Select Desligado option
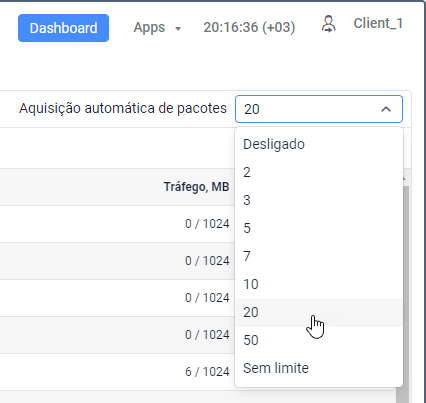The width and height of the screenshot is (426, 403). [x=319, y=144]
